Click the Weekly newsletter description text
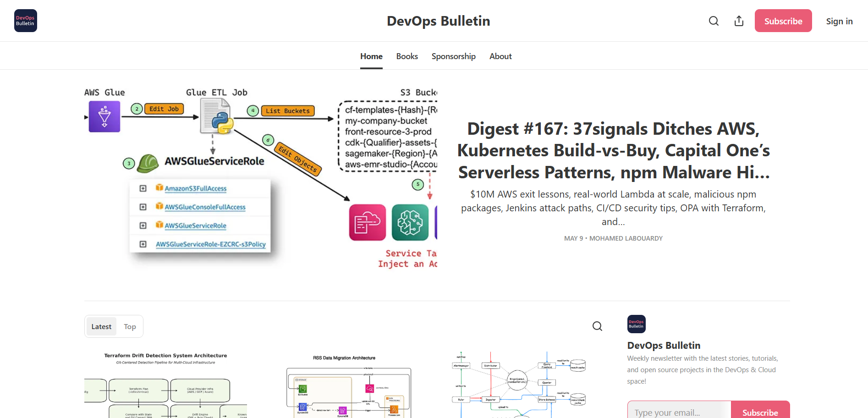868x418 pixels. 703,370
